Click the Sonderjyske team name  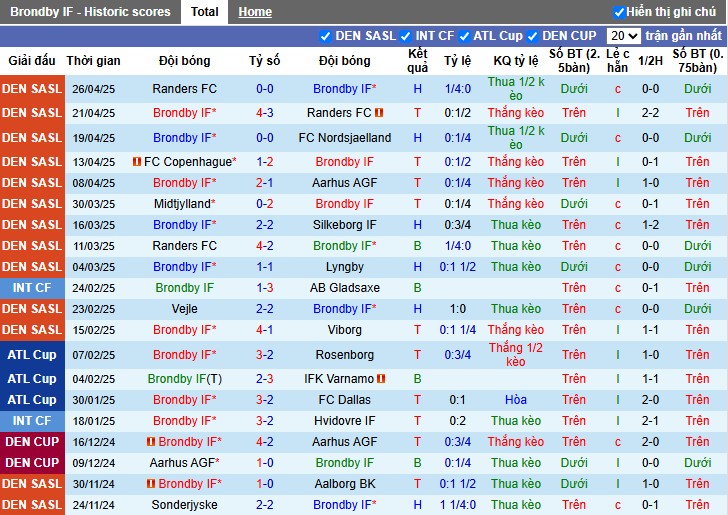pos(184,505)
